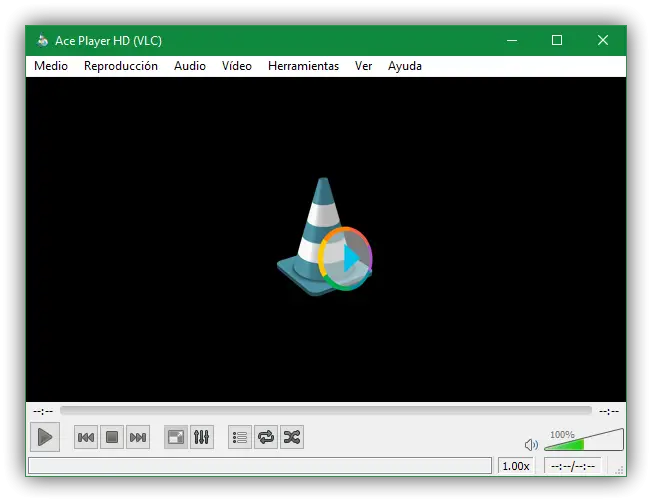
Task: Skip to next media track
Action: (138, 437)
